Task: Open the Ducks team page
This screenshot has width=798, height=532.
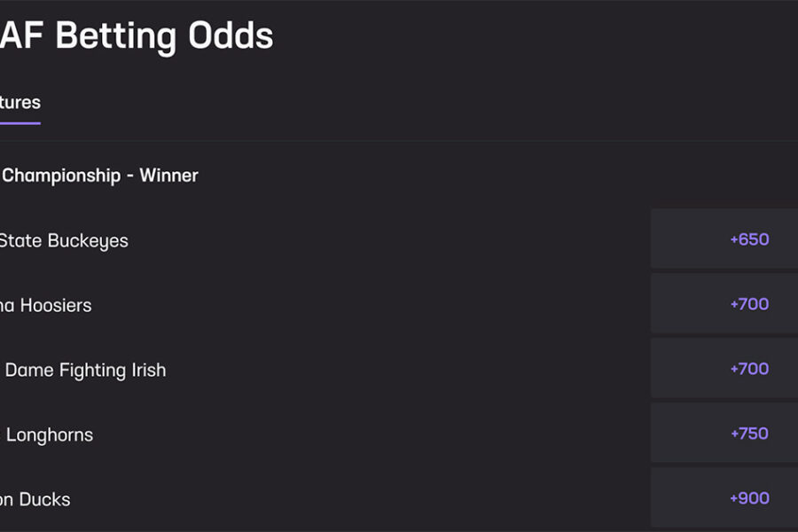Action: tap(35, 499)
